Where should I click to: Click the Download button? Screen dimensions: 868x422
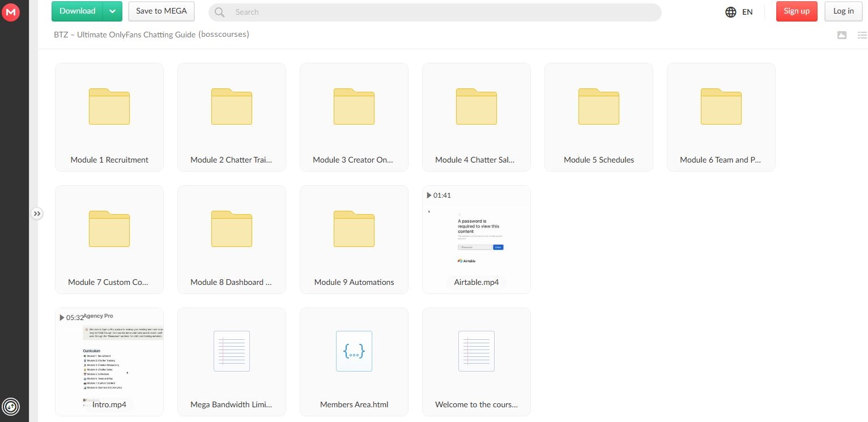[78, 11]
